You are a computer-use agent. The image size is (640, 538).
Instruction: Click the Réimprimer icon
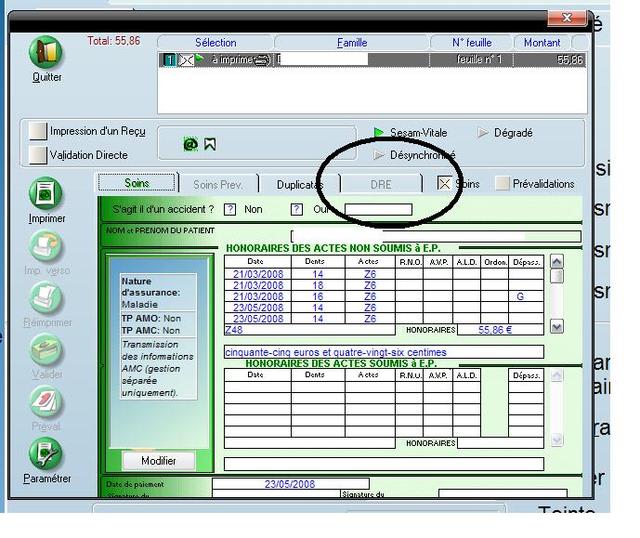pos(46,298)
